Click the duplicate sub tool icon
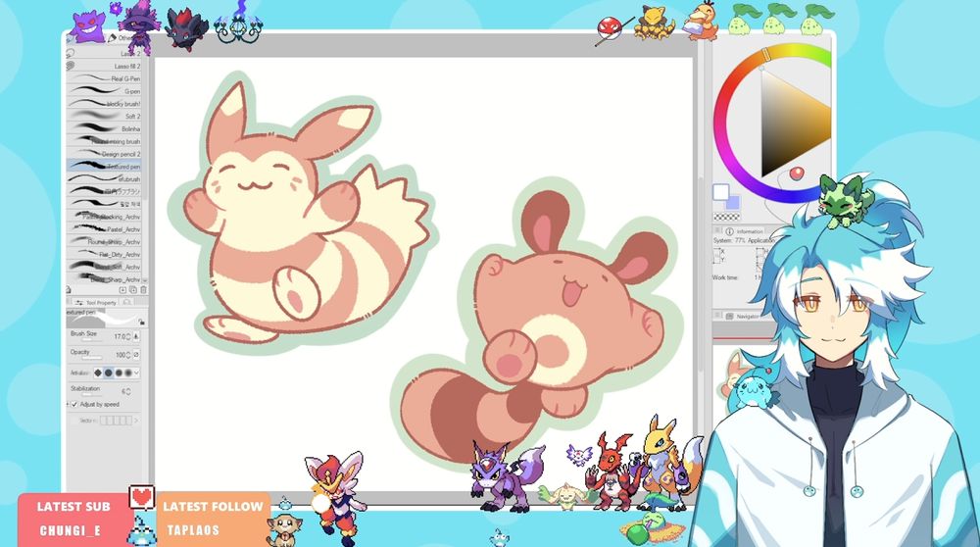 coord(133,290)
